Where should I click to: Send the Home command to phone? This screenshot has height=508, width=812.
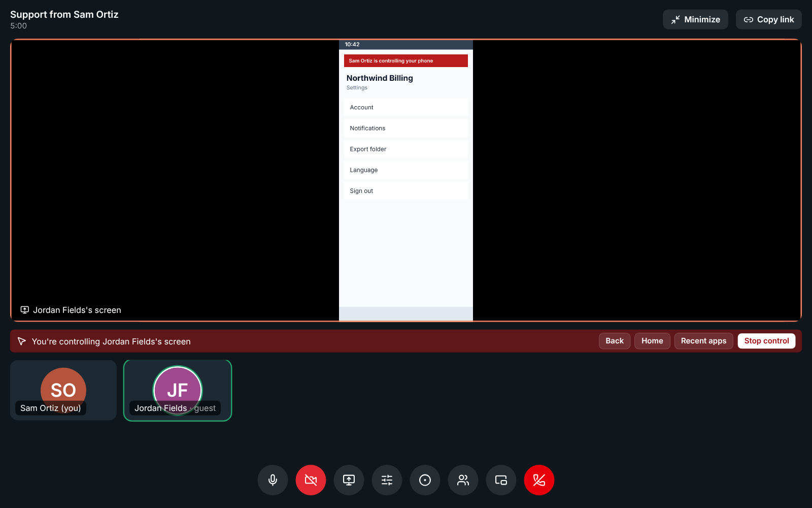point(652,341)
